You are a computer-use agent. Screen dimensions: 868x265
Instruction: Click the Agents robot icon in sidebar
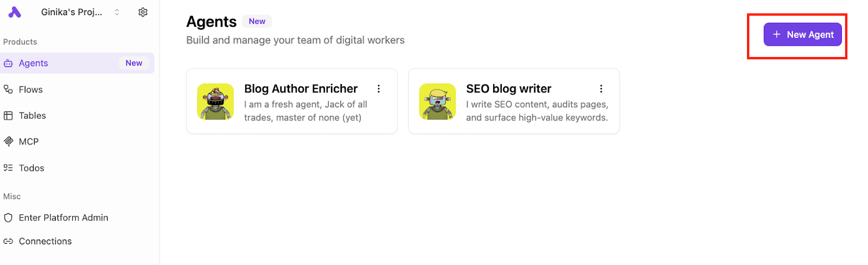(8, 64)
